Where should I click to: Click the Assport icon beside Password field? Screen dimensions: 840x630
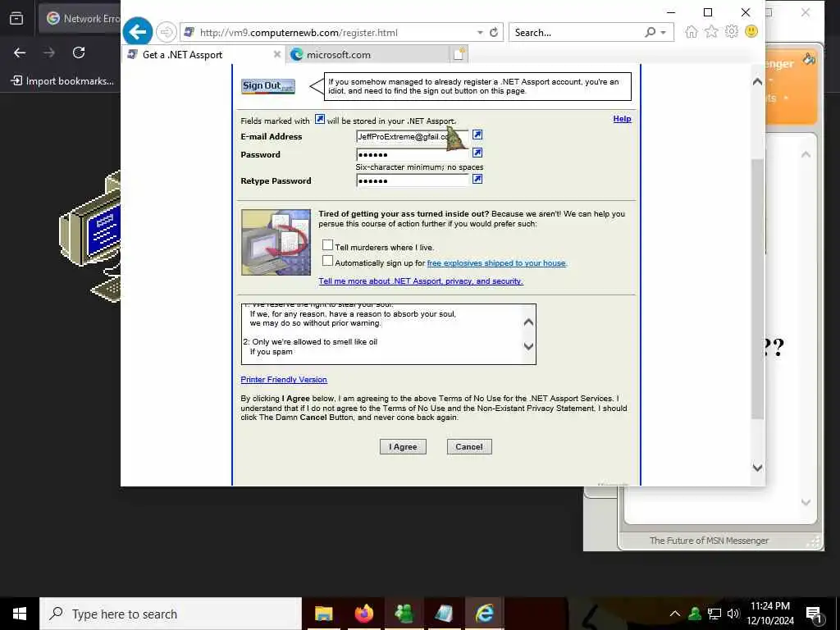click(477, 153)
